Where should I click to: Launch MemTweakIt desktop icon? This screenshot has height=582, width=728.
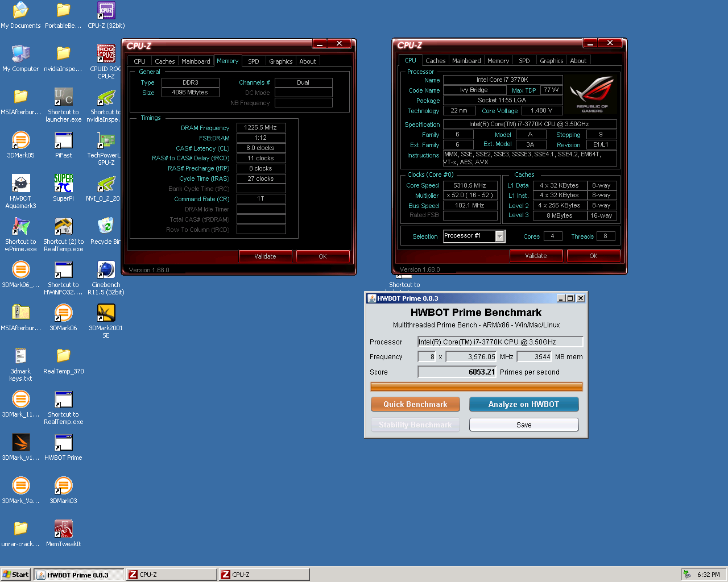pos(63,534)
